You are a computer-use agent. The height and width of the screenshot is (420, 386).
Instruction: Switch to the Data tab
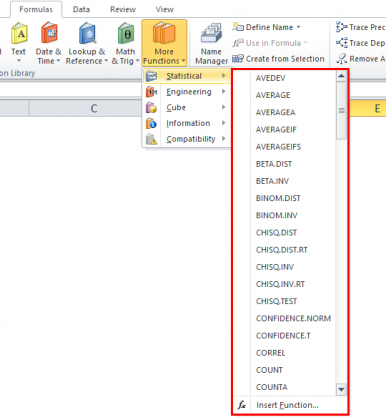tap(81, 9)
